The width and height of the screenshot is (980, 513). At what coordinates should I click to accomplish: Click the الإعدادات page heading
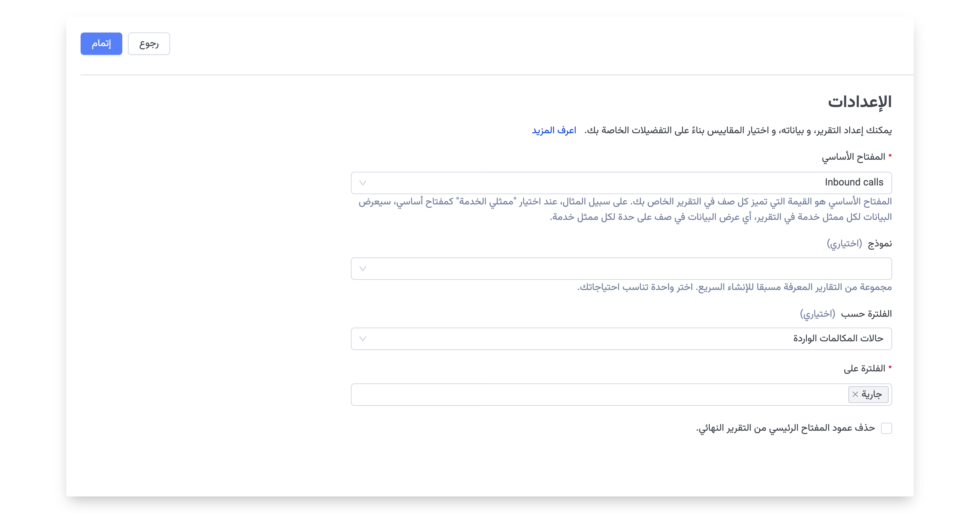pos(860,102)
